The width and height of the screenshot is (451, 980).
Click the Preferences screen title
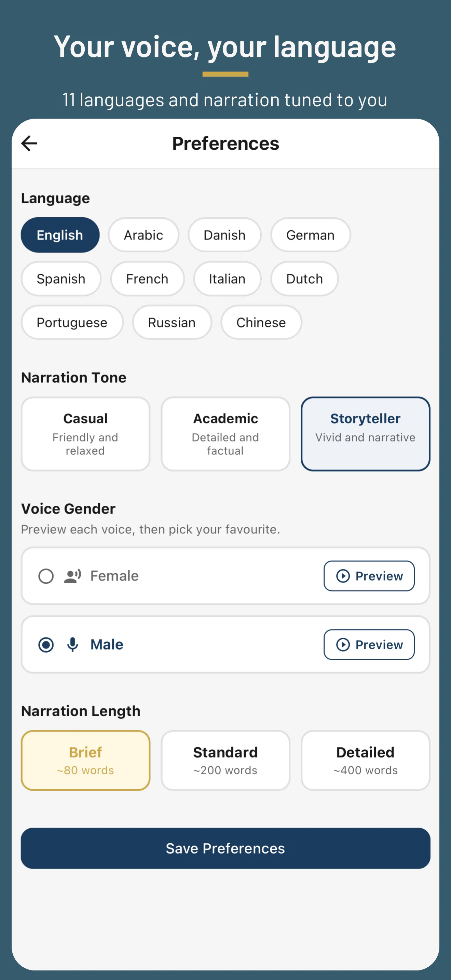225,144
